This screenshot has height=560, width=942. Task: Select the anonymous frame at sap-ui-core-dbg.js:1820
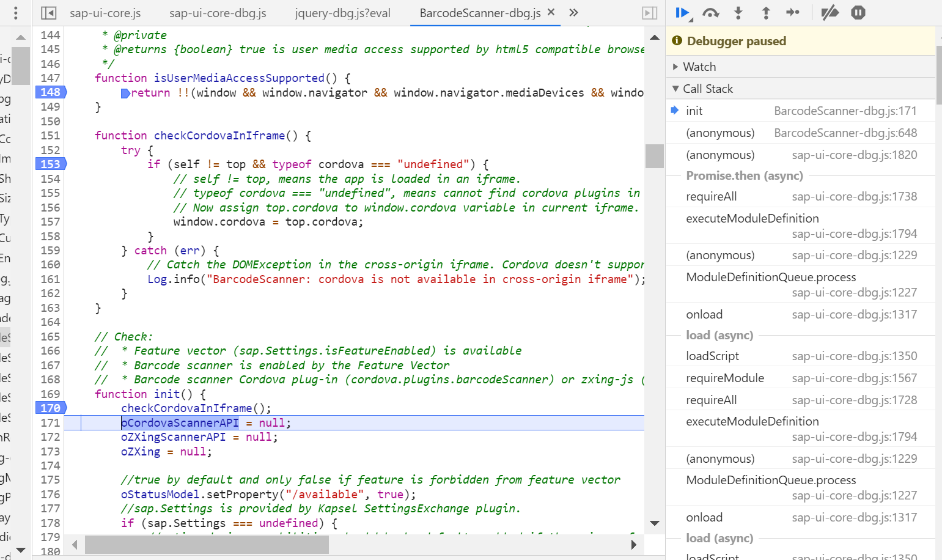pyautogui.click(x=801, y=155)
